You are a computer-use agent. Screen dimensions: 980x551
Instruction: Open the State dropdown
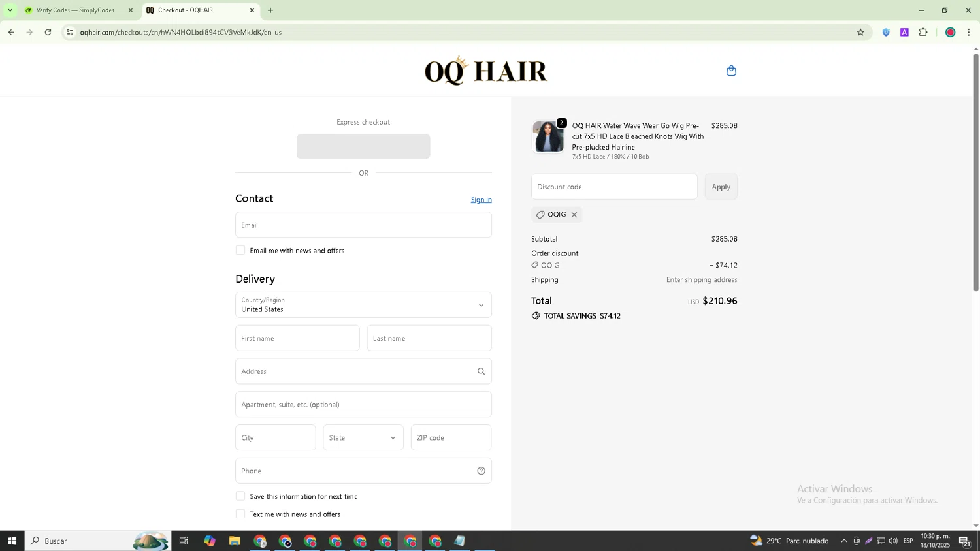[x=363, y=437]
